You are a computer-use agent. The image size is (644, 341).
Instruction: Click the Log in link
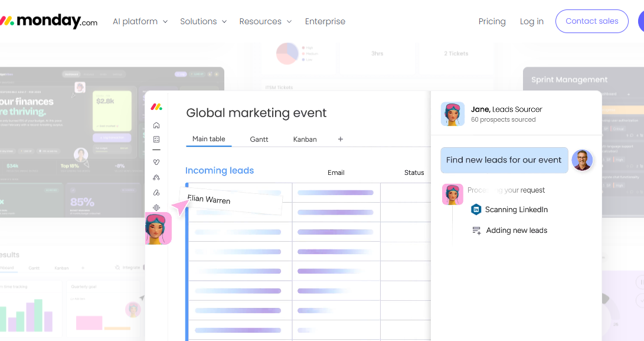[x=531, y=21]
